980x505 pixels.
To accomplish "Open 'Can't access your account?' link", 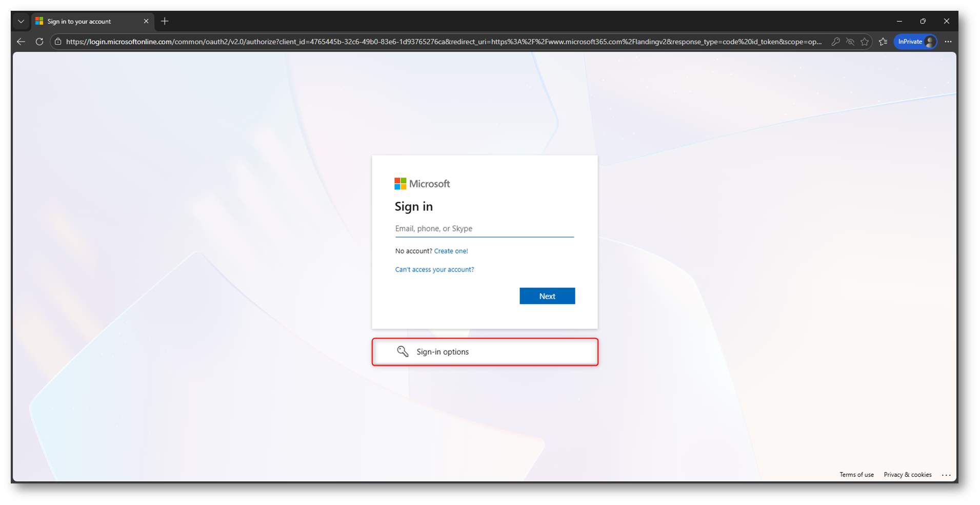I will (x=434, y=269).
